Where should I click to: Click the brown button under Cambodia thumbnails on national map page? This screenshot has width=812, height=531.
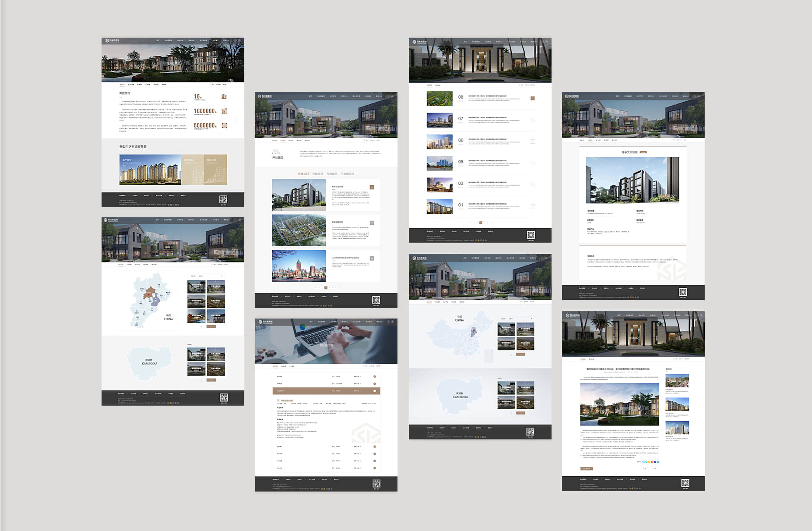click(520, 413)
